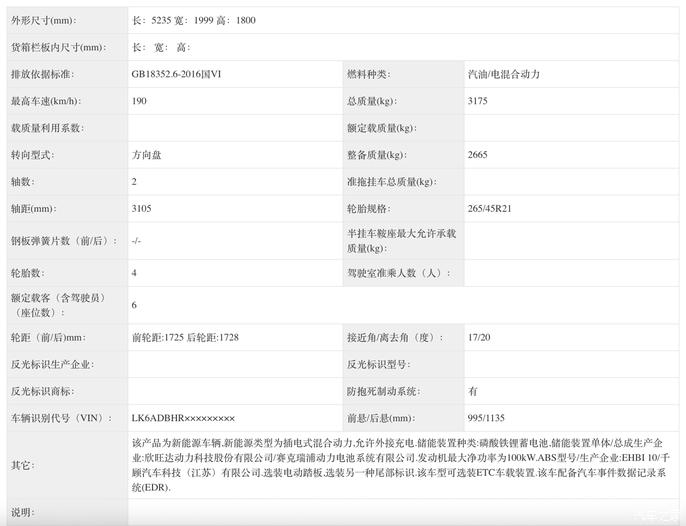The image size is (686, 526).
Task: Select track value 前轮距:1725 后轮距:1728
Action: (x=185, y=337)
